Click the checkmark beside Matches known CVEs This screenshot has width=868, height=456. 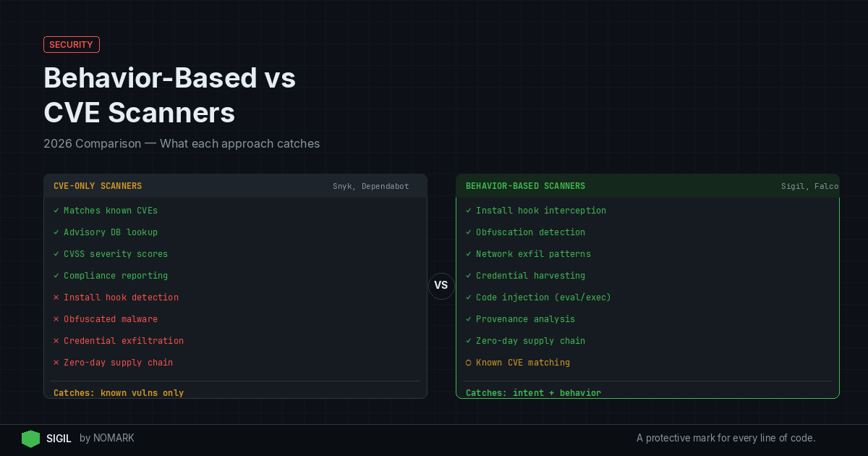tap(56, 211)
